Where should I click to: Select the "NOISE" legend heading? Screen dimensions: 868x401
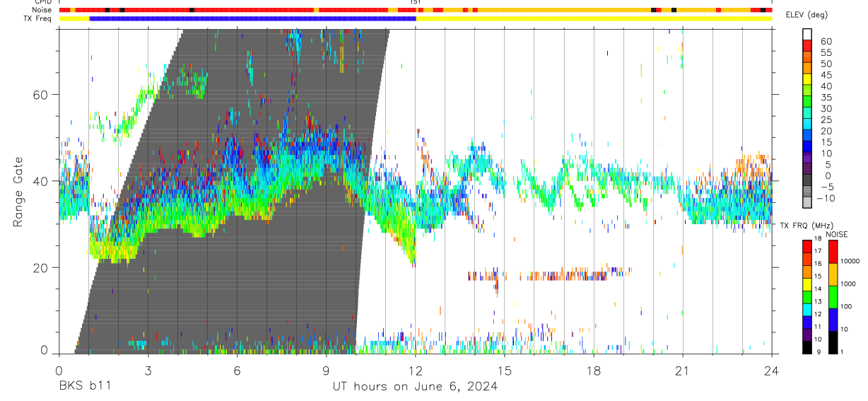(x=837, y=235)
